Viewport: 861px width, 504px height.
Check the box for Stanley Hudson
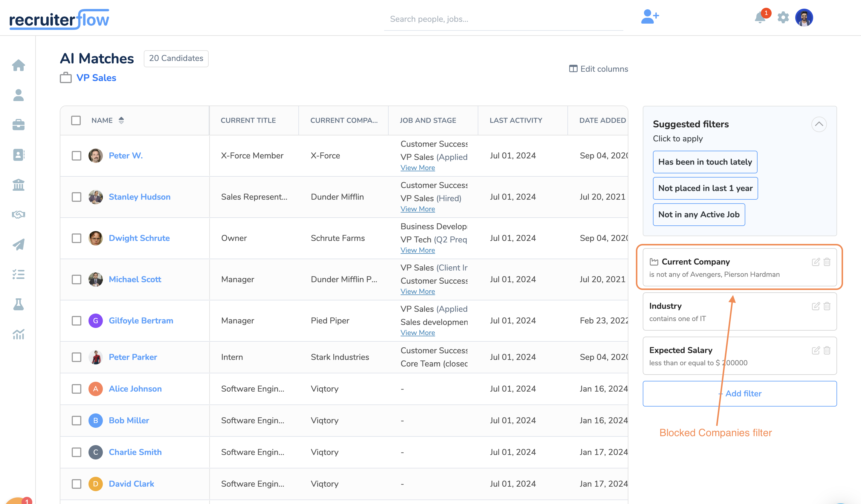[77, 197]
